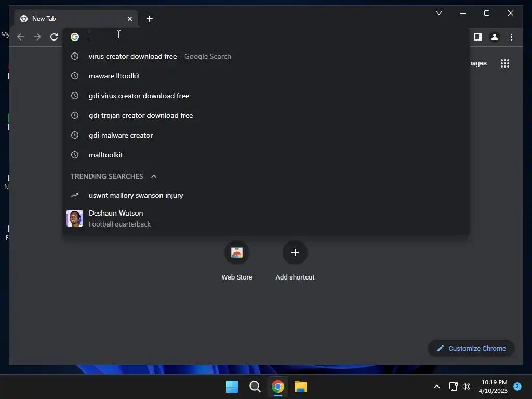
Task: Reload the page with the refresh icon
Action: 54,37
